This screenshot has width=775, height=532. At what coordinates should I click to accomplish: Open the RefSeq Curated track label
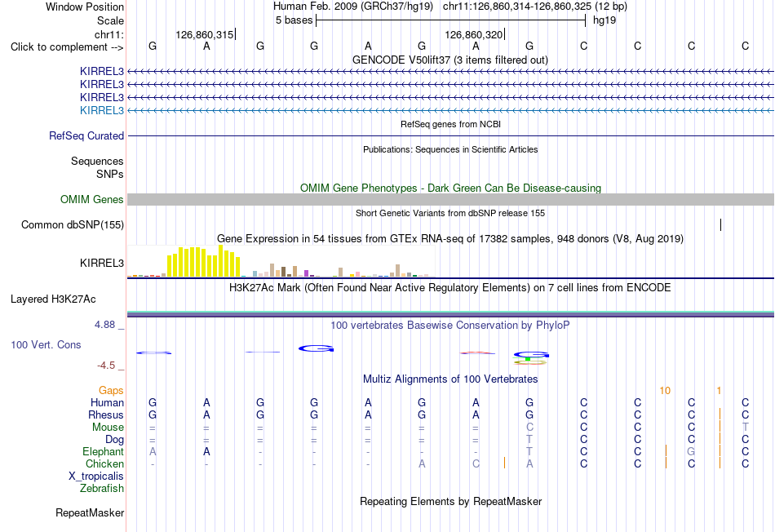pyautogui.click(x=86, y=135)
